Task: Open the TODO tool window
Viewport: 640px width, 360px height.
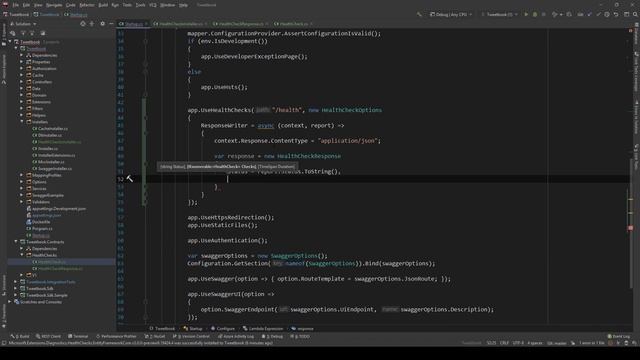Action: pos(300,336)
